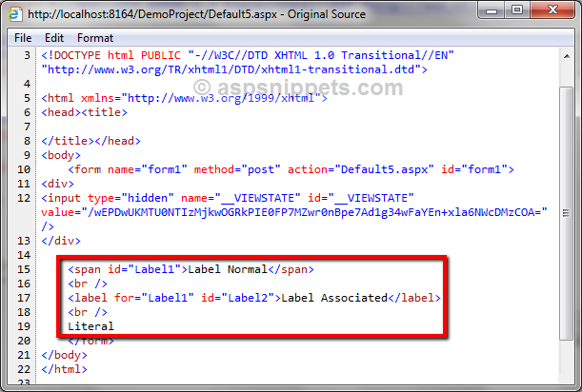Viewport: 582px width, 392px height.
Task: Open the File menu
Action: [23, 38]
